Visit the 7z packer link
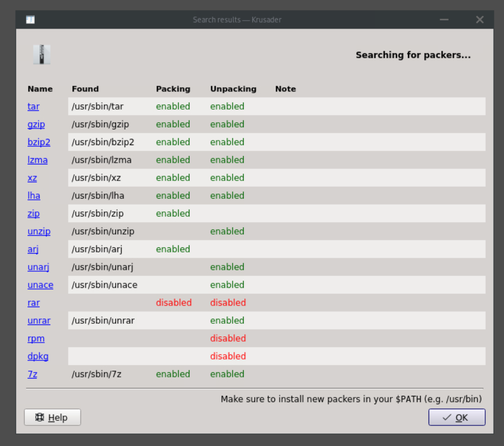 pyautogui.click(x=32, y=374)
